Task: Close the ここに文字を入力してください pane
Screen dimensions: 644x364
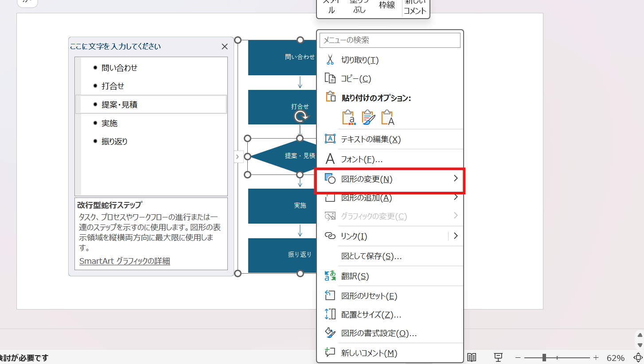Action: tap(224, 46)
